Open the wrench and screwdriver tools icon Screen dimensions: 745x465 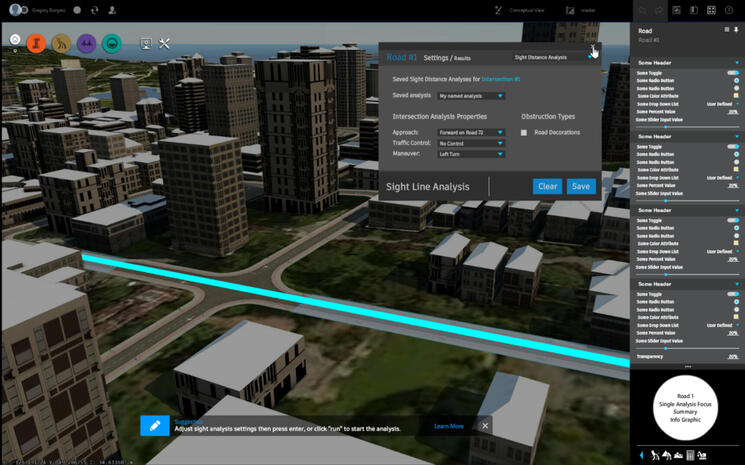click(x=165, y=43)
